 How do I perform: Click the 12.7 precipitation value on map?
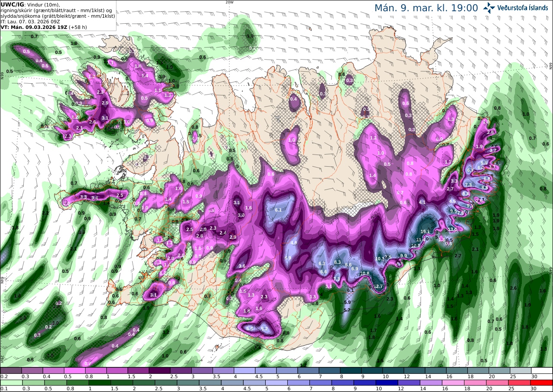(x=379, y=286)
